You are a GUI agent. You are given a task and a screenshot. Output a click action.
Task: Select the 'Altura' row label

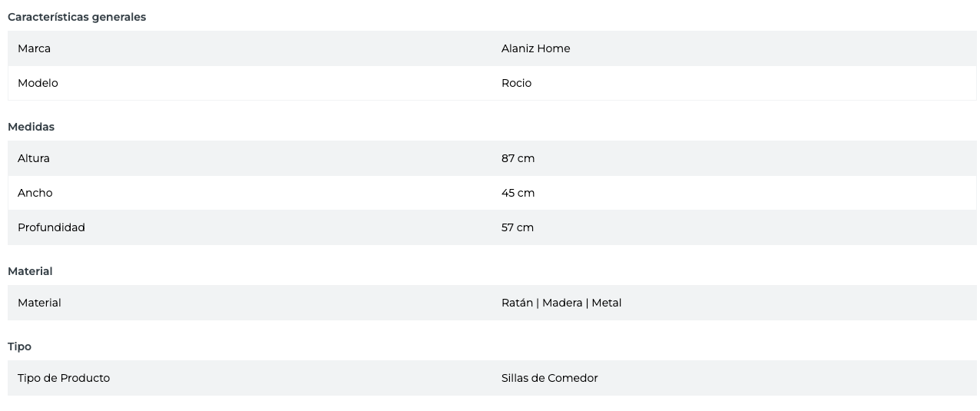click(x=34, y=158)
